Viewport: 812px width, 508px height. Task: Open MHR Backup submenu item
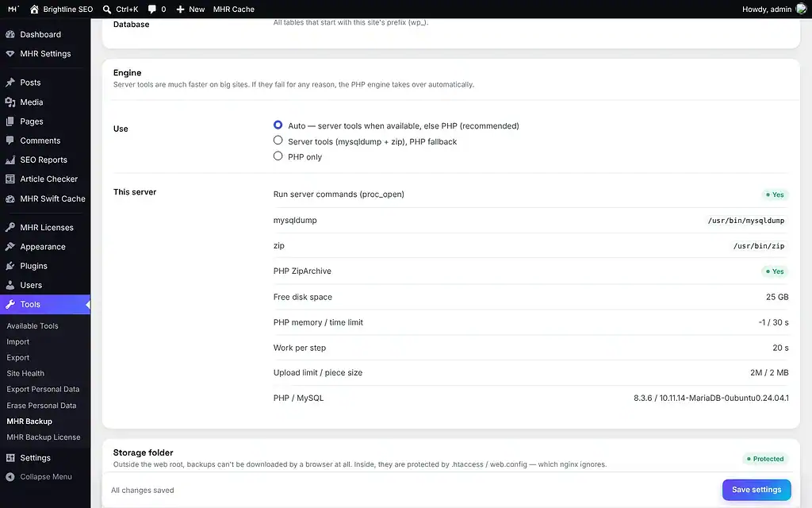pos(29,421)
